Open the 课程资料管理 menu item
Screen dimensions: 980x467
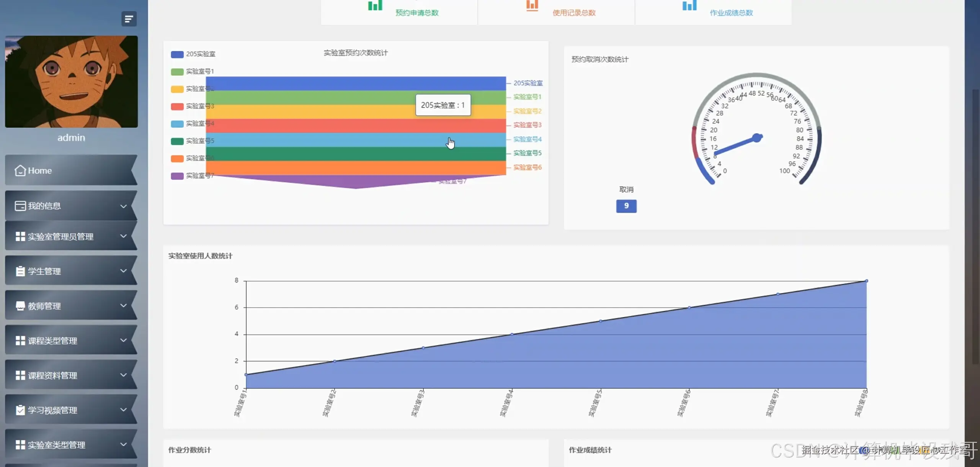pos(52,375)
